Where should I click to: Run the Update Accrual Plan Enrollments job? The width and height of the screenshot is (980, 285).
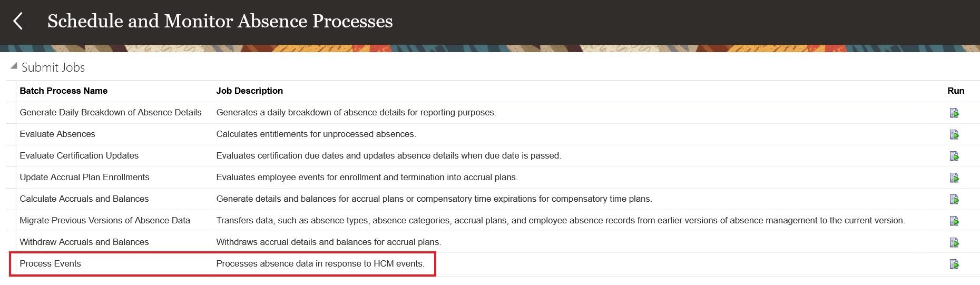point(954,178)
